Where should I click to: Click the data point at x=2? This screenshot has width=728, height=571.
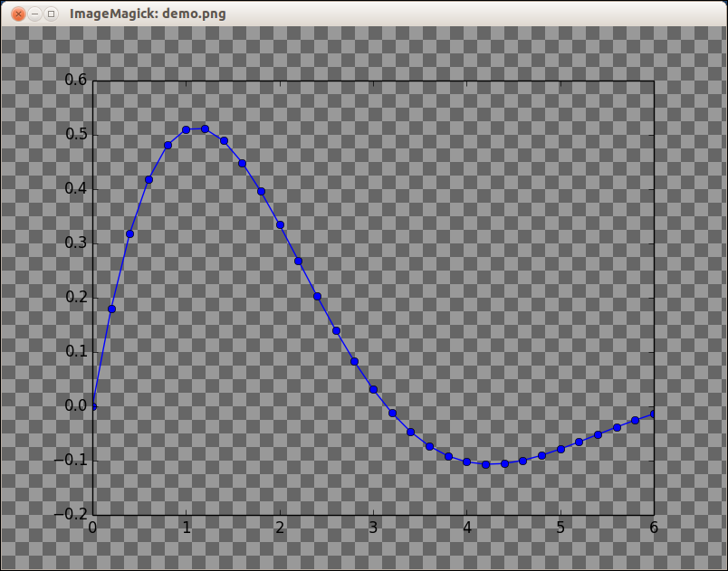[280, 225]
